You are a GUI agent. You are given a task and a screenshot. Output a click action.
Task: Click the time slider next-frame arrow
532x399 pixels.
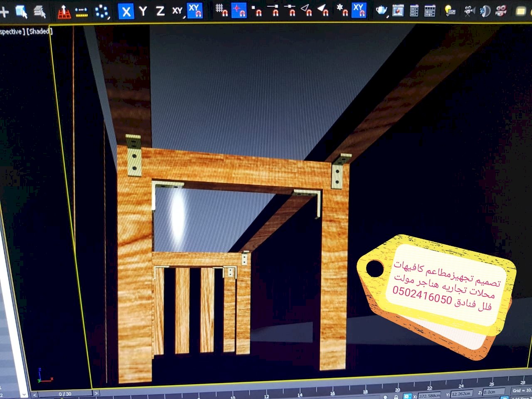click(96, 393)
